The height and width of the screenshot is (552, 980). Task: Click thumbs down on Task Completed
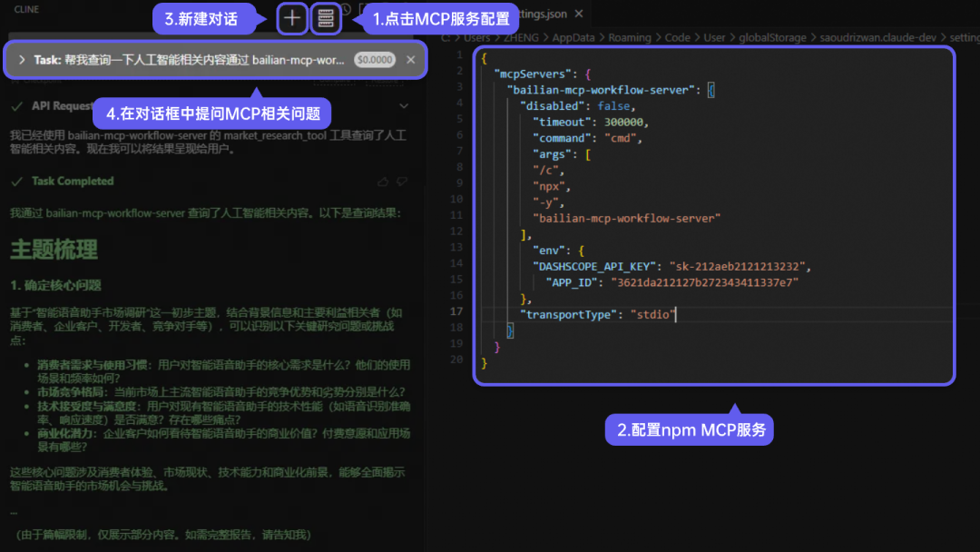click(403, 182)
